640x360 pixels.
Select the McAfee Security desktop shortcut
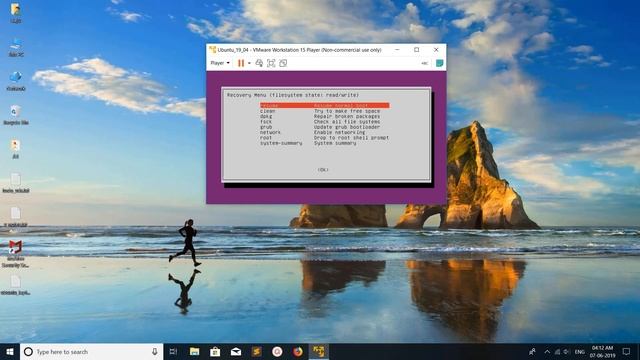[16, 253]
